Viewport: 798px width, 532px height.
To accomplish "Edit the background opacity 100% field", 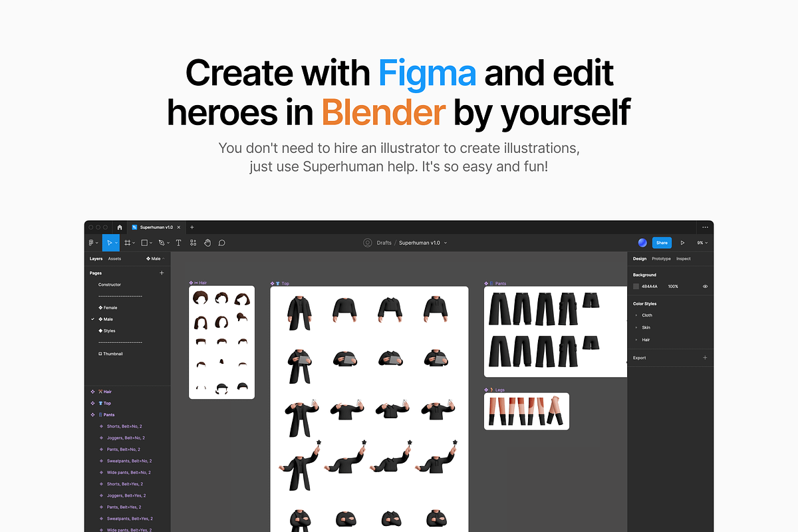I will click(673, 287).
